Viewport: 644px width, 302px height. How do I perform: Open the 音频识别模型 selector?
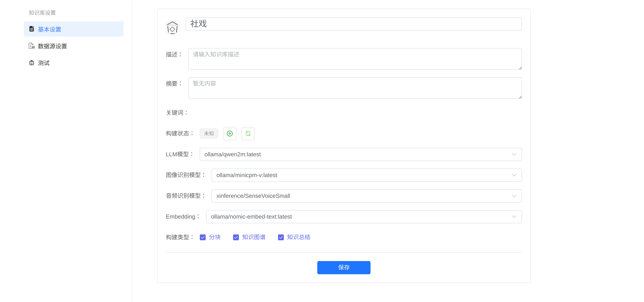pyautogui.click(x=366, y=196)
